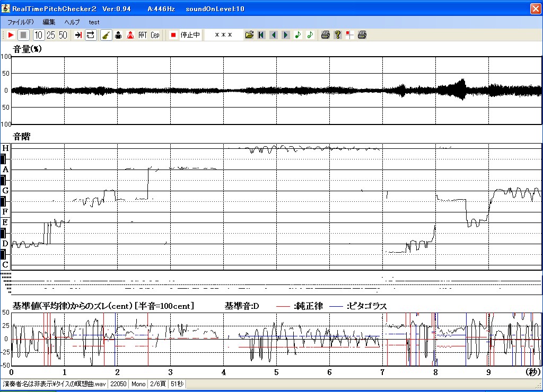Switch analysis to FFT mode

pyautogui.click(x=143, y=35)
